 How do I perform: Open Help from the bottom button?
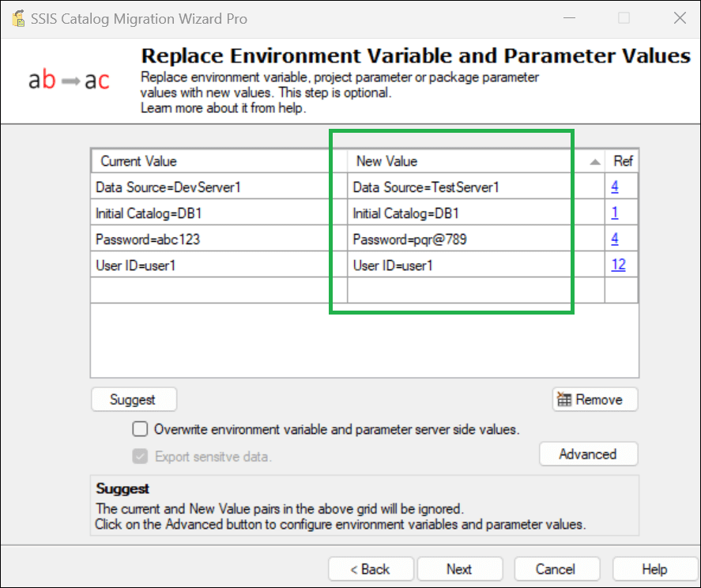(x=654, y=569)
